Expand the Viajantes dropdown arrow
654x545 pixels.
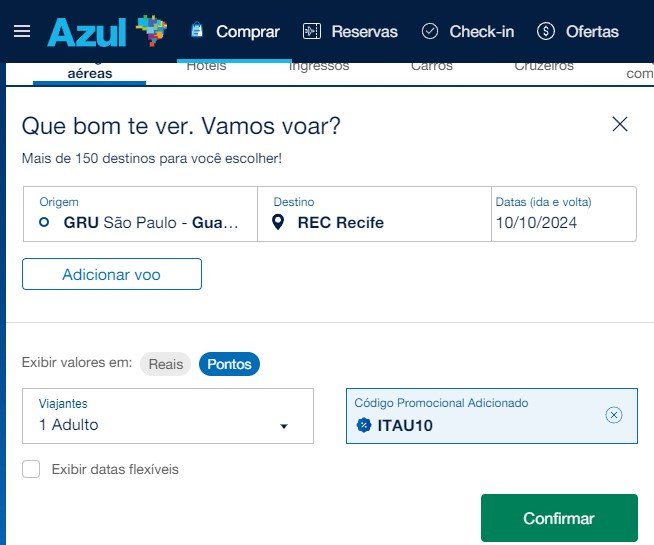(x=284, y=426)
